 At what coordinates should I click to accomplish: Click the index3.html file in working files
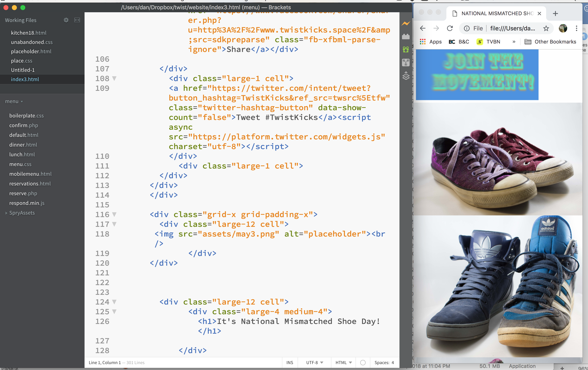point(24,79)
